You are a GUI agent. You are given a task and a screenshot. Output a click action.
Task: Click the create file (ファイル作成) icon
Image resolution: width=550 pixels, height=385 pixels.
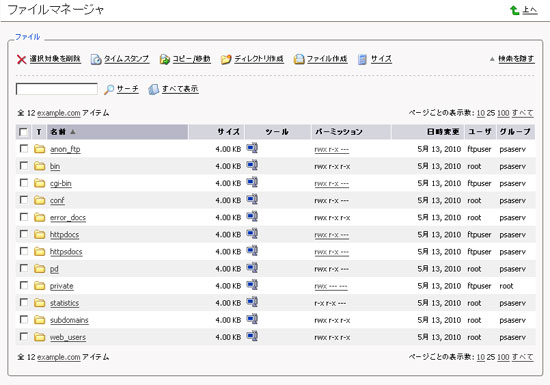point(299,59)
